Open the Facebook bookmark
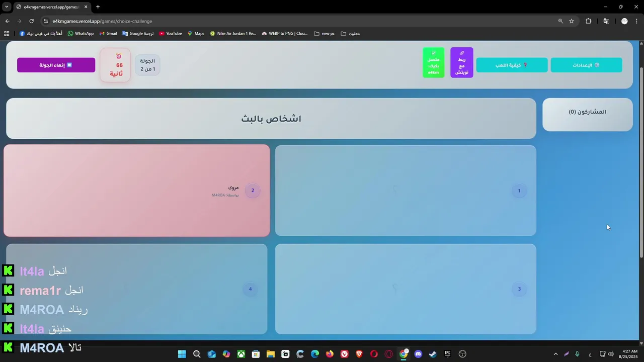Screen dimensions: 644x362 coord(41,34)
